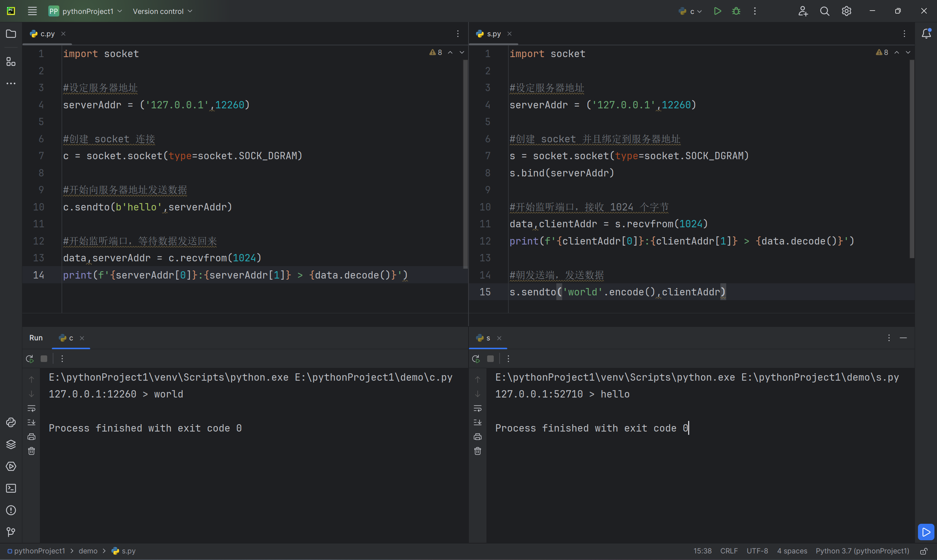Open Python Packages layers icon

(x=11, y=444)
